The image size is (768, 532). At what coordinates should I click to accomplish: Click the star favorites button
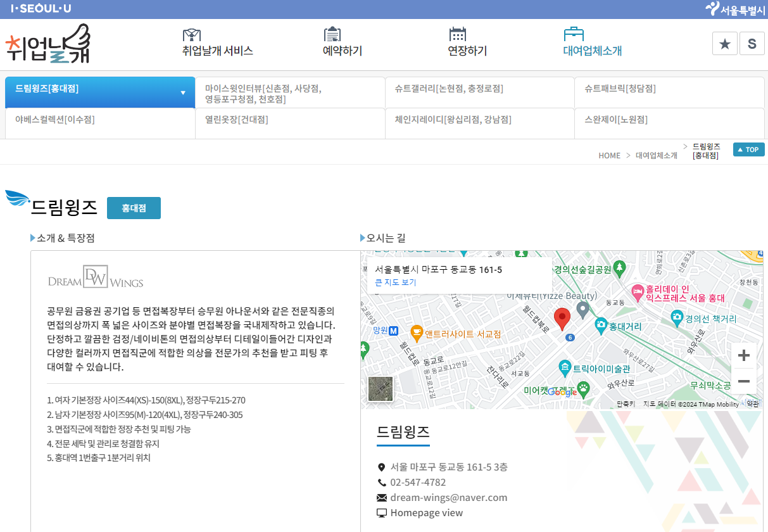(x=725, y=44)
